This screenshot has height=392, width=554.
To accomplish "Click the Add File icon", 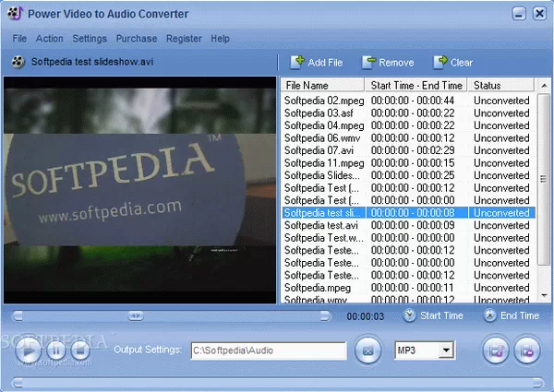I will click(297, 62).
